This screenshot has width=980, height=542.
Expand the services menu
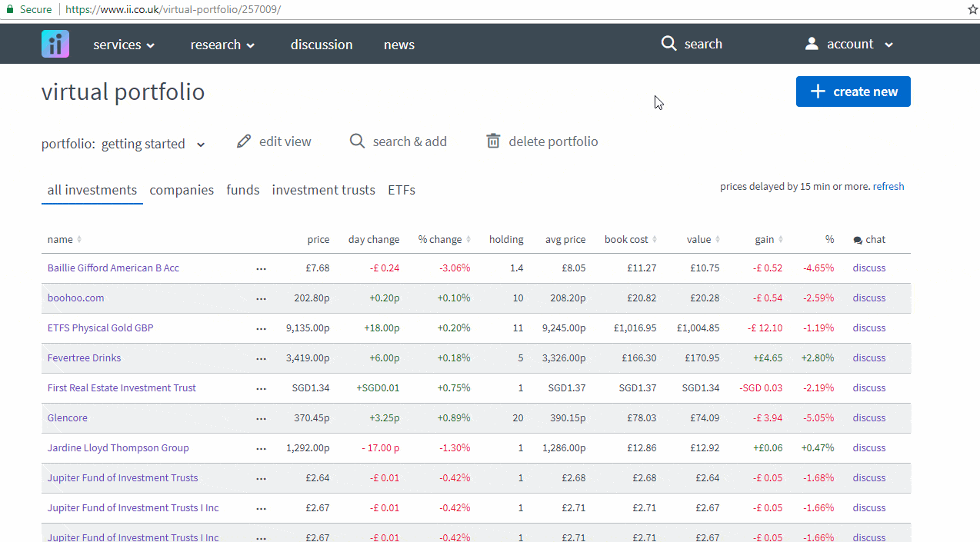point(124,45)
